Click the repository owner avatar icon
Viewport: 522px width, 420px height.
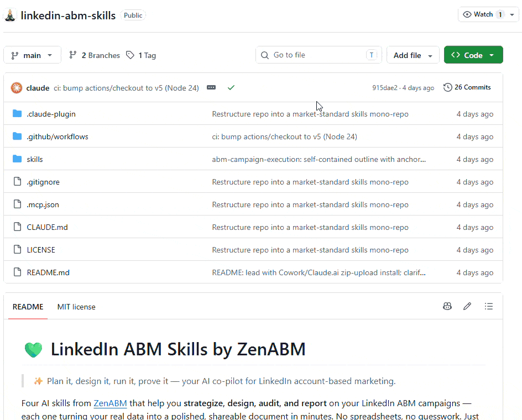(x=11, y=15)
